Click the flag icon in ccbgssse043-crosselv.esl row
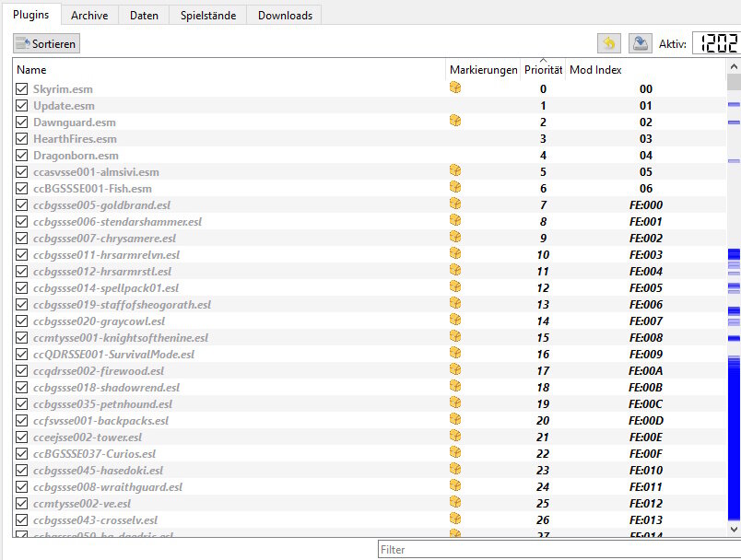Screen dimensions: 741x560 [x=455, y=519]
